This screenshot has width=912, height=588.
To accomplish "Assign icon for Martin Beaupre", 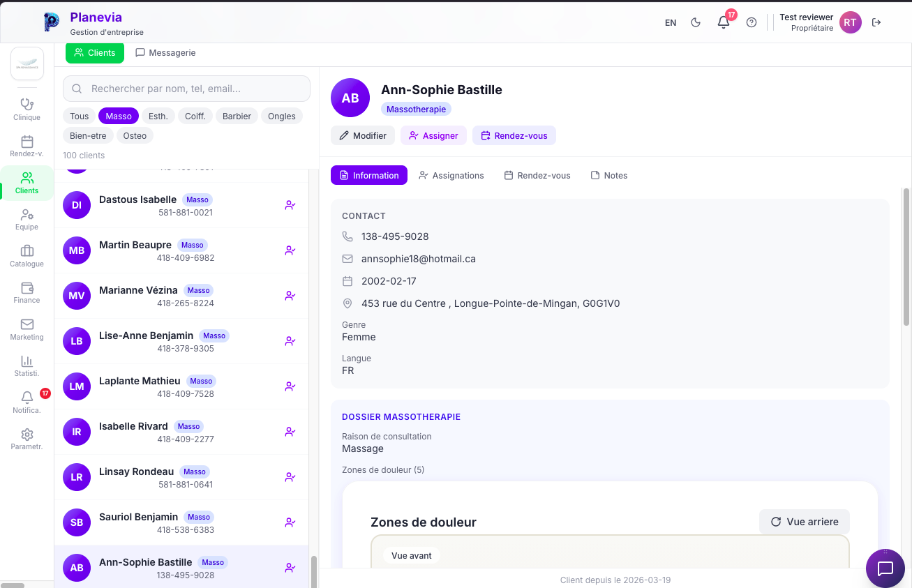I will (x=290, y=250).
